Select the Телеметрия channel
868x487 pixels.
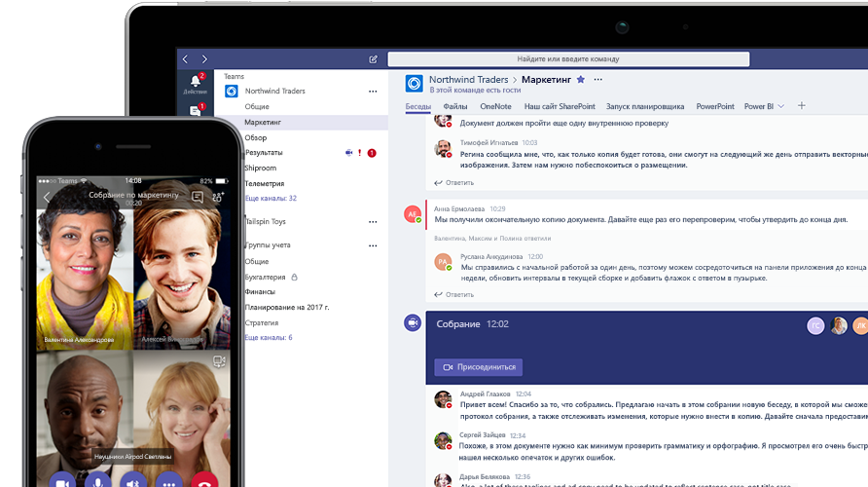pyautogui.click(x=264, y=183)
